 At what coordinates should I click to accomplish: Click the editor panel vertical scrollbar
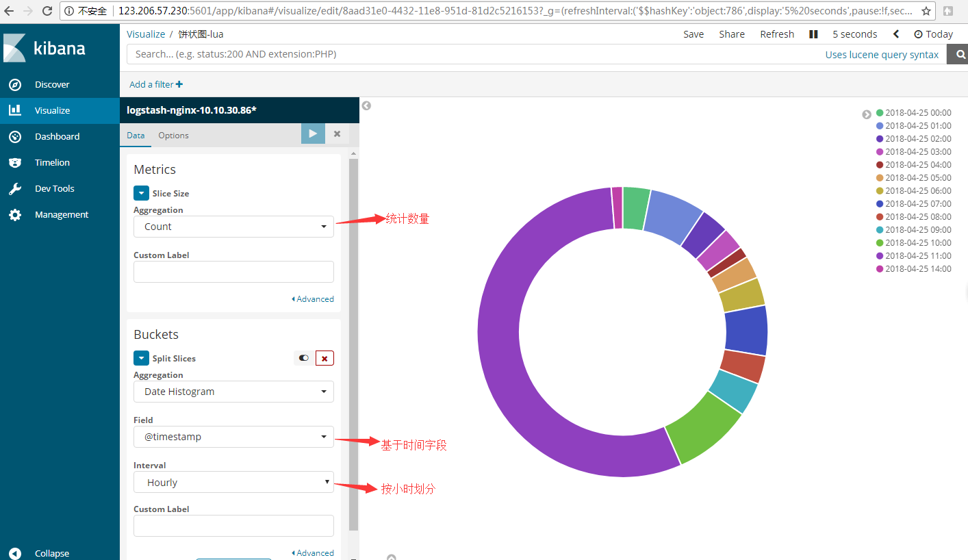point(353,344)
